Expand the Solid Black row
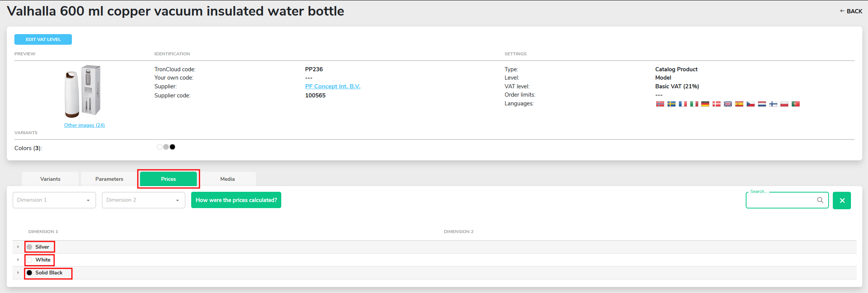 [18, 273]
